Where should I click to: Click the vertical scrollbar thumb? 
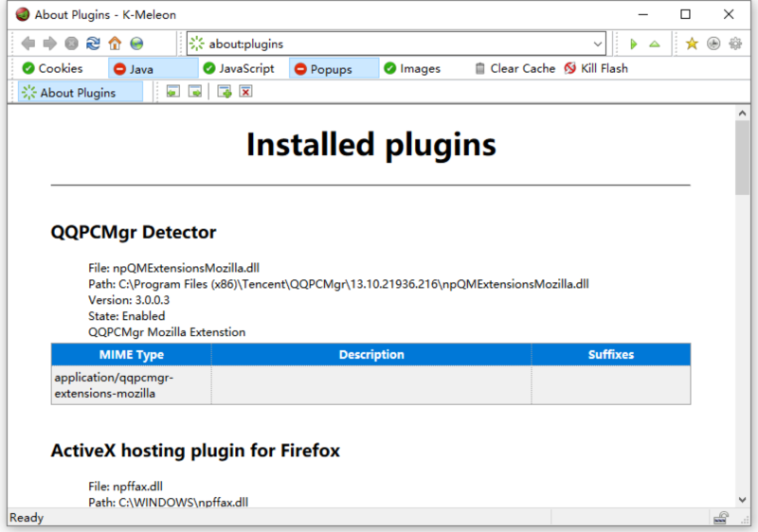(743, 157)
